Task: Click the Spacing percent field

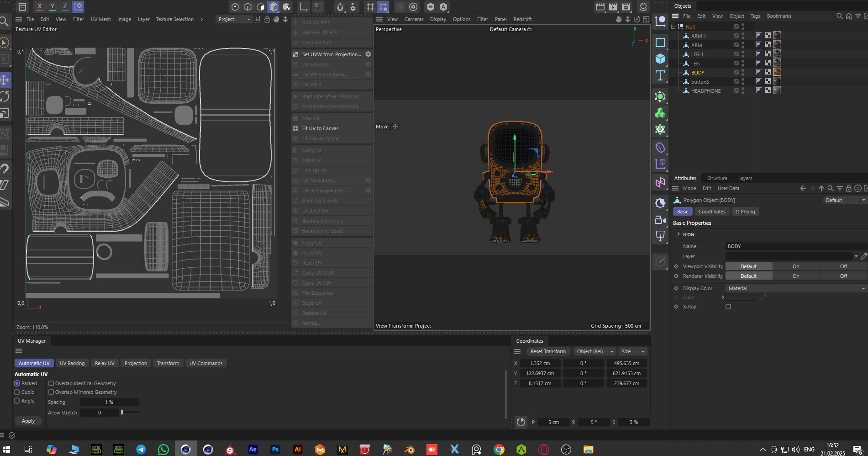Action: tap(109, 402)
